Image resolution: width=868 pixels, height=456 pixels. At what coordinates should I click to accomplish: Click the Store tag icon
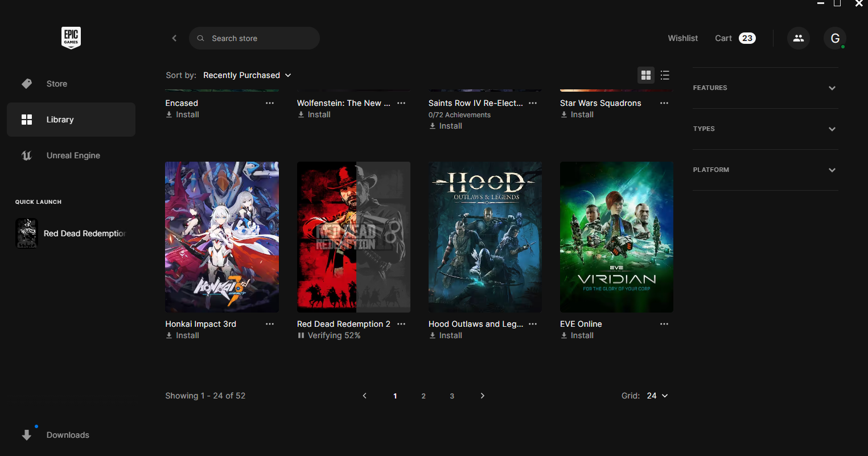coord(27,84)
